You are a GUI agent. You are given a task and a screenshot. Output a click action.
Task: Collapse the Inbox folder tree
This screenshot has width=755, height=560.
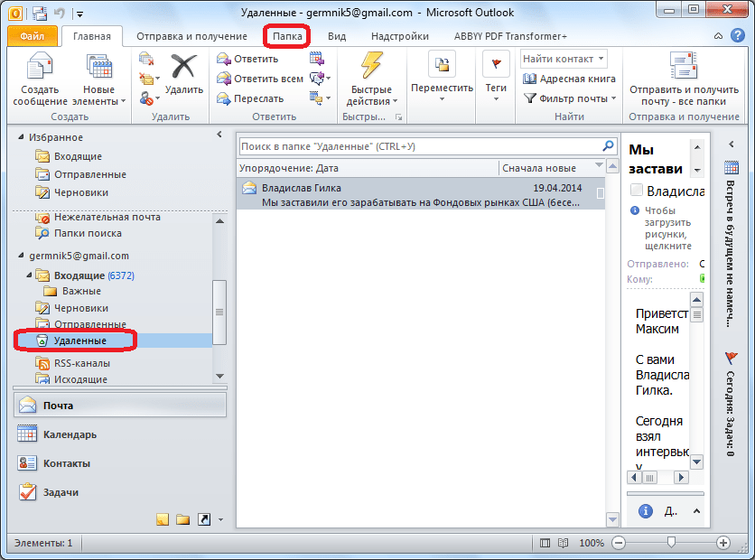click(x=30, y=275)
